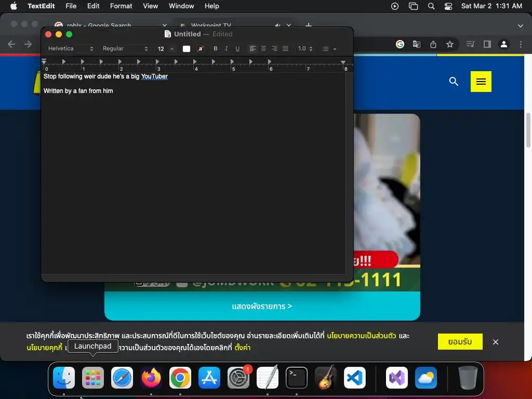Open Weather app from the Dock

426,378
